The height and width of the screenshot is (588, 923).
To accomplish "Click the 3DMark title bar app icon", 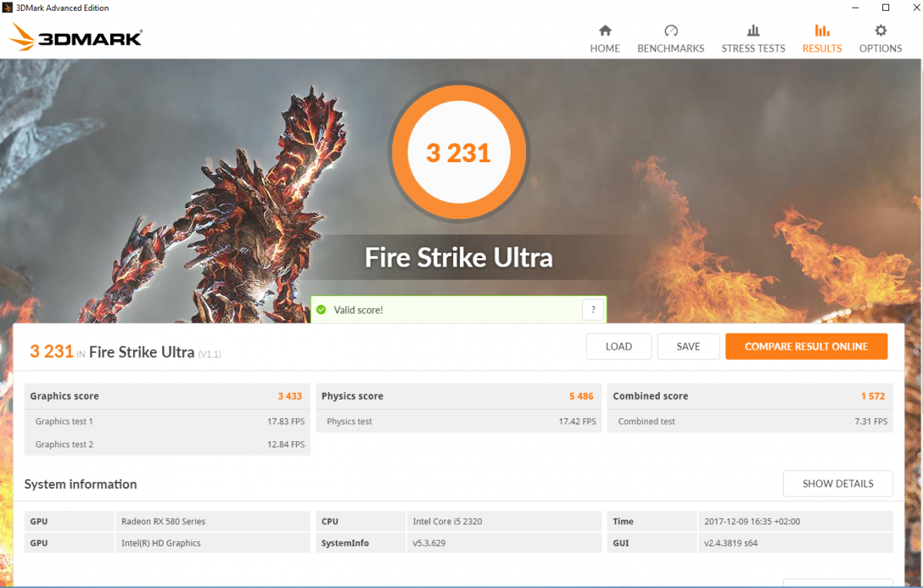I will click(8, 8).
